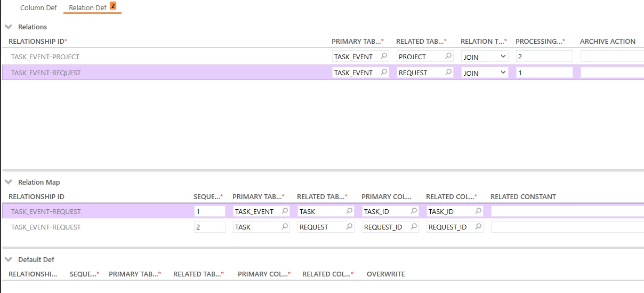Click lookup icon in TASK_EVENT-PROJECT primary table field
The image size is (644, 293).
[x=384, y=56]
